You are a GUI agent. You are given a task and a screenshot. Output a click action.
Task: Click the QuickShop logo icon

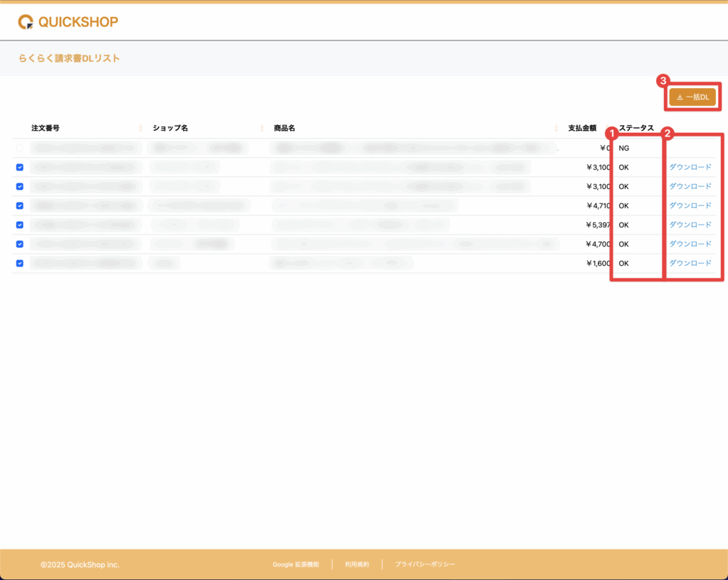click(x=26, y=22)
